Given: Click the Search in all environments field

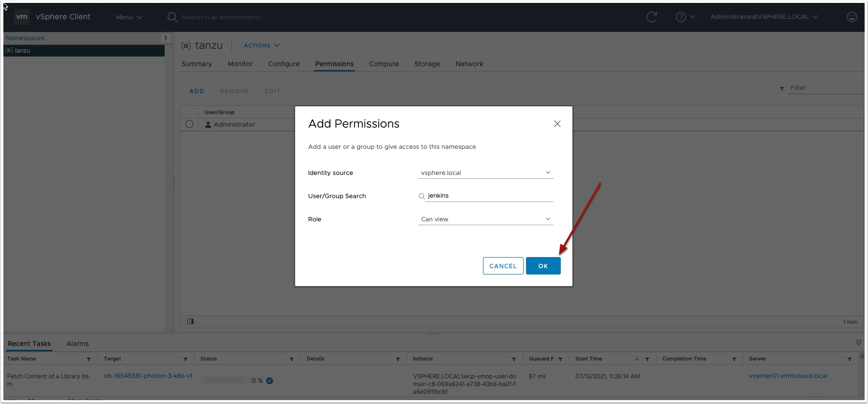Looking at the screenshot, I should [221, 17].
